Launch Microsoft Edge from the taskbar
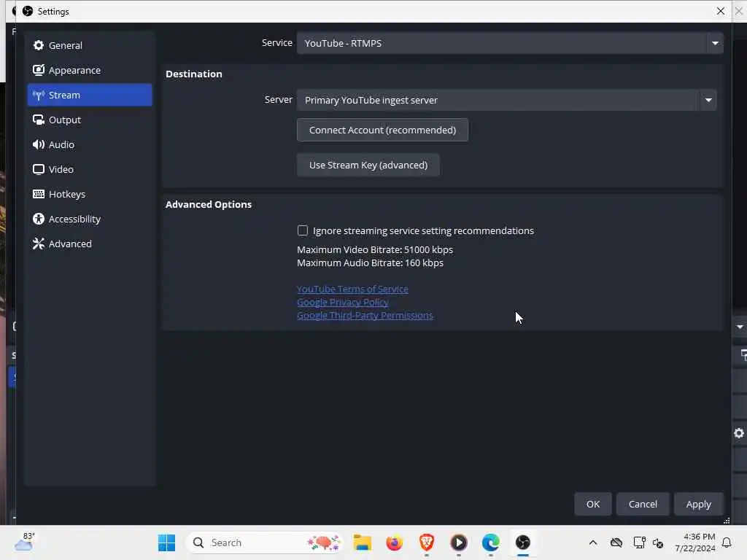 coord(491,542)
